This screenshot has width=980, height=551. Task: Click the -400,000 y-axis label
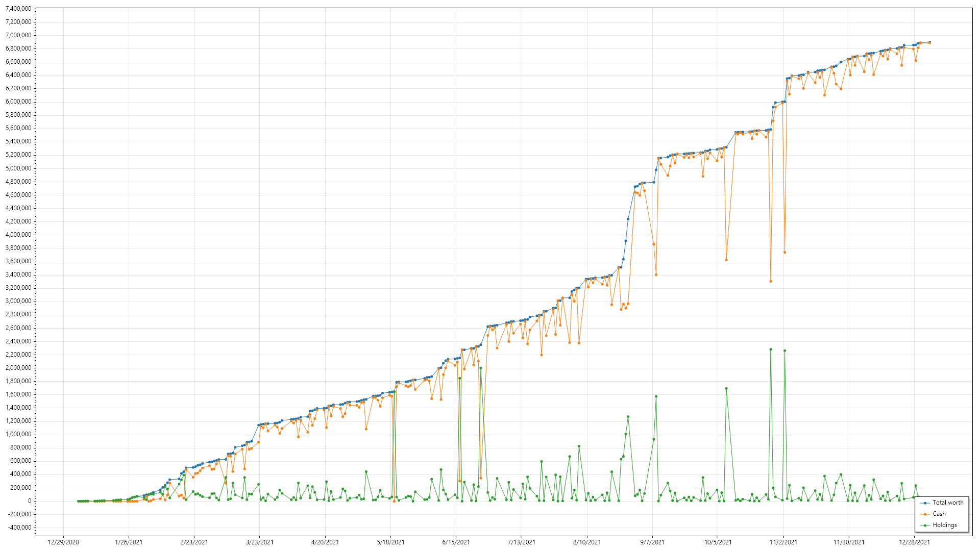tap(19, 528)
